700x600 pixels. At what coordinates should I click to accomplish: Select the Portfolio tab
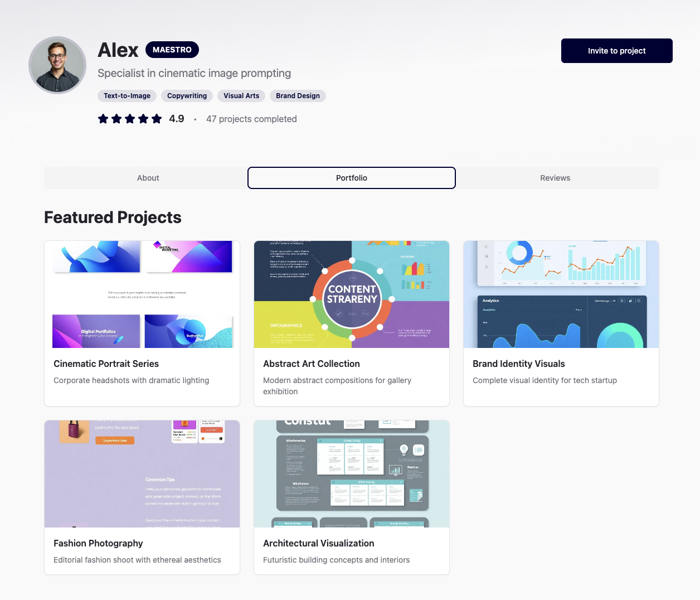[x=352, y=178]
